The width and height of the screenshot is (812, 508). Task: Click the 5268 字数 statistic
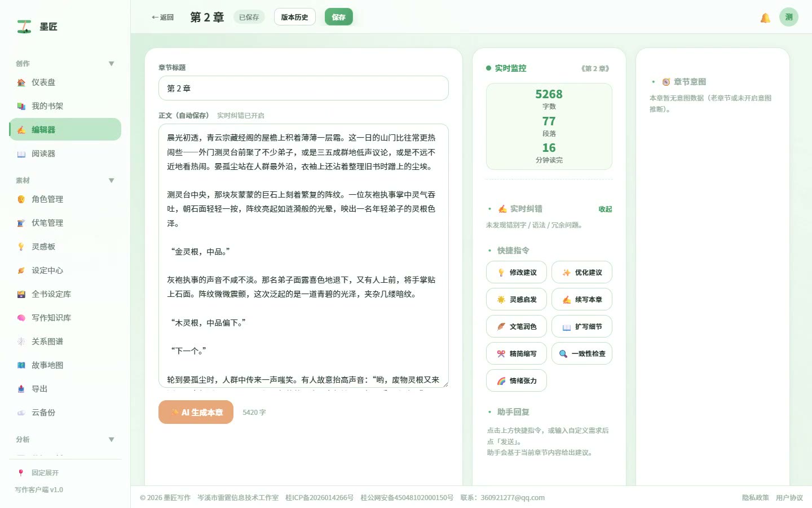tap(549, 99)
